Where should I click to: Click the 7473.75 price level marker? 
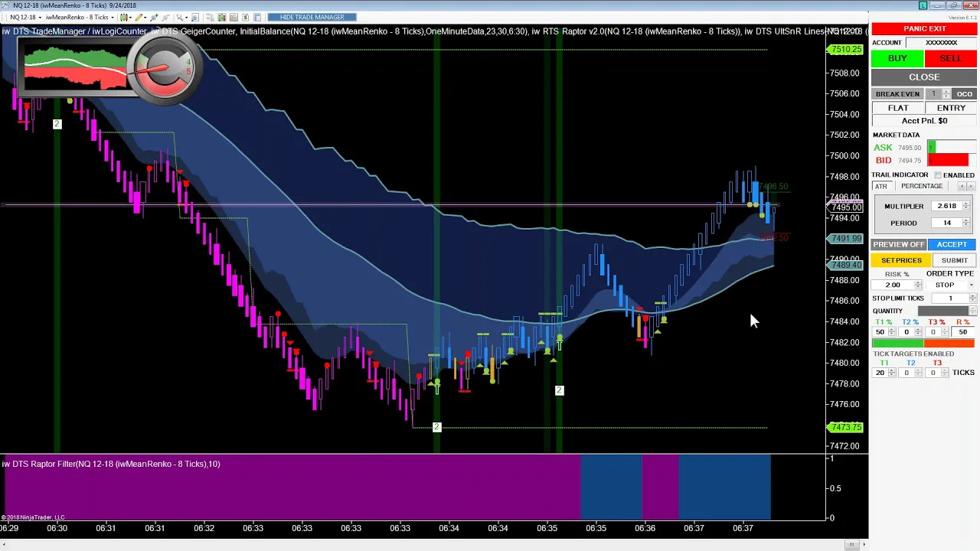point(846,427)
